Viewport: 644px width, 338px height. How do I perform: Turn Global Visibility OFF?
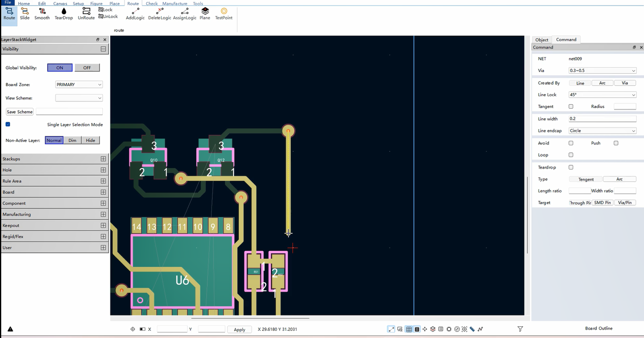coord(87,68)
